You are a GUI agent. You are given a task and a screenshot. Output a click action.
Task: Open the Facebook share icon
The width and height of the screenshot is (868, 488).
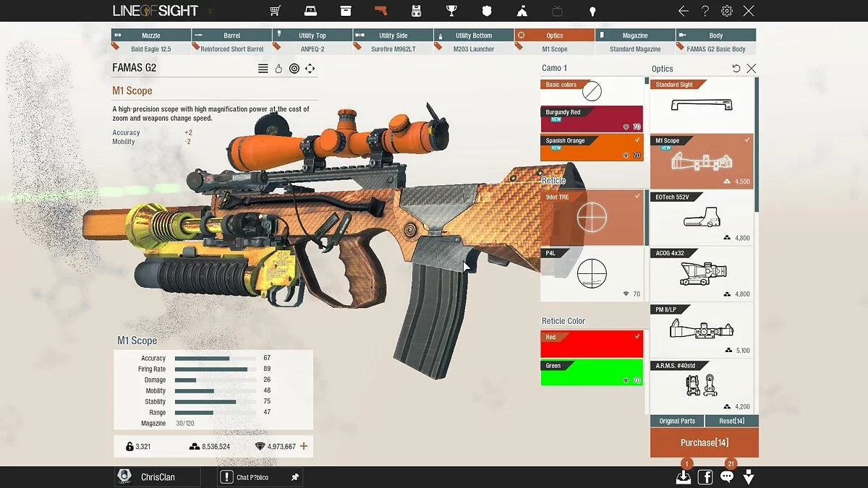pyautogui.click(x=705, y=476)
